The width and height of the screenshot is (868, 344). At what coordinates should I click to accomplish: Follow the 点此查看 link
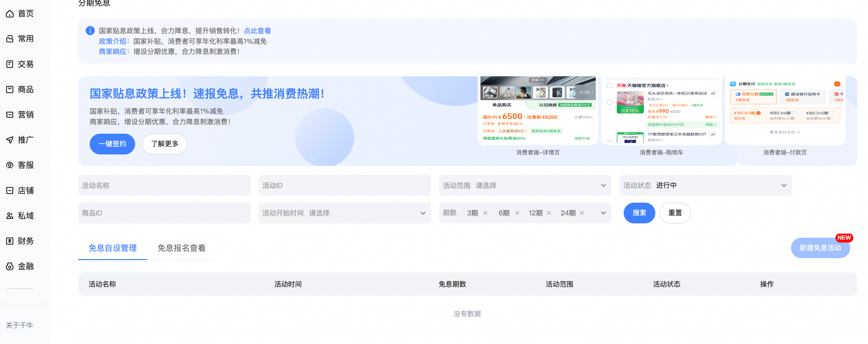(257, 31)
